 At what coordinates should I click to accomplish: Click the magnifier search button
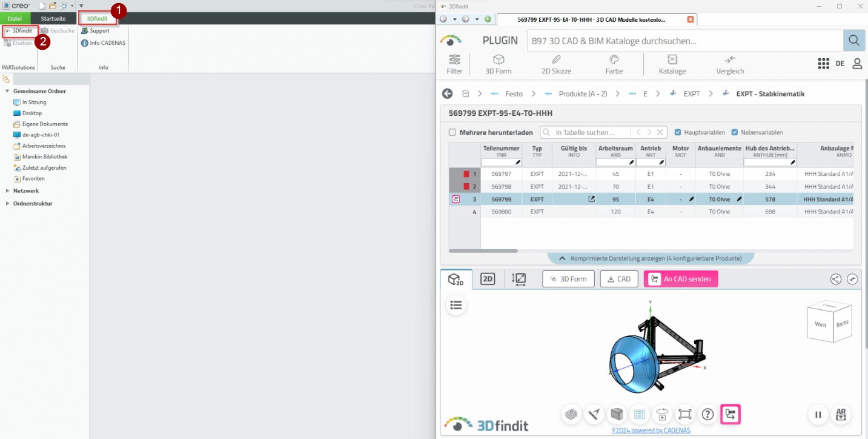(x=853, y=41)
